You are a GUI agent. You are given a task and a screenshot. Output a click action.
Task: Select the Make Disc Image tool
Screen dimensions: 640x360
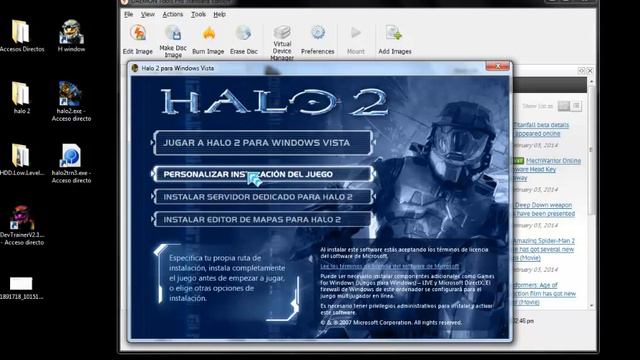tap(173, 41)
